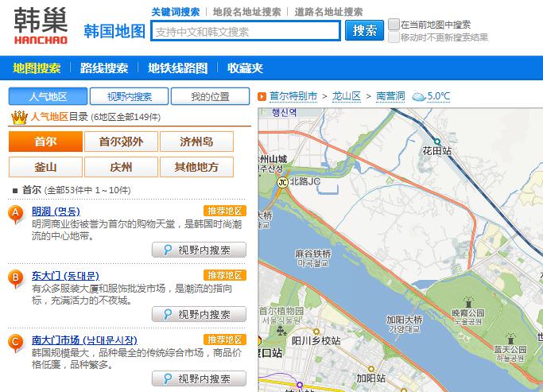This screenshot has height=392, width=543.
Task: Open the 地图搜索 menu item
Action: tap(37, 68)
